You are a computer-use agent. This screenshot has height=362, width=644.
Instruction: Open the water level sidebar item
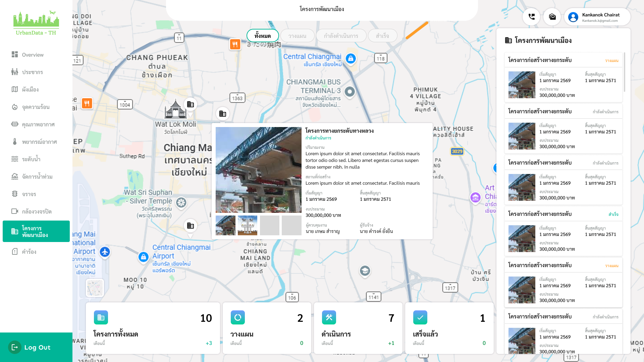(31, 159)
